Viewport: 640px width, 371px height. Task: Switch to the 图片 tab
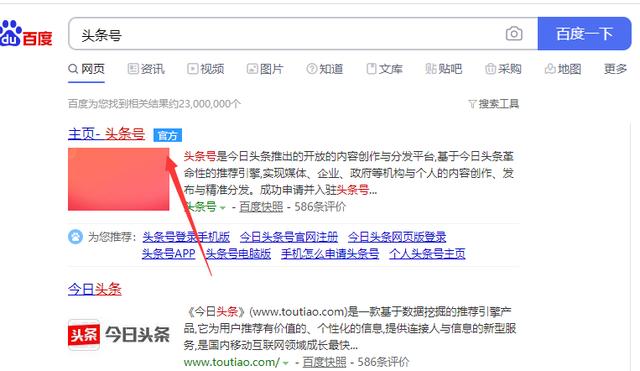(265, 69)
